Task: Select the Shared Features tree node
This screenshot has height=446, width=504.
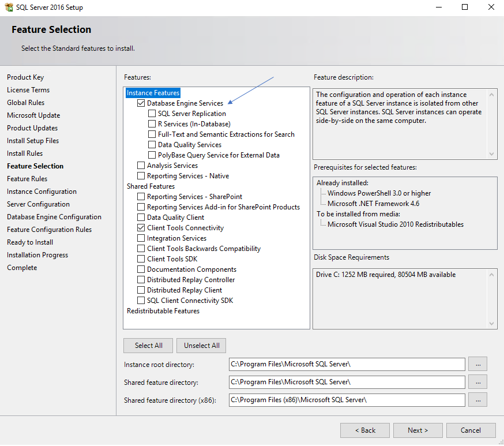Action: [x=151, y=186]
